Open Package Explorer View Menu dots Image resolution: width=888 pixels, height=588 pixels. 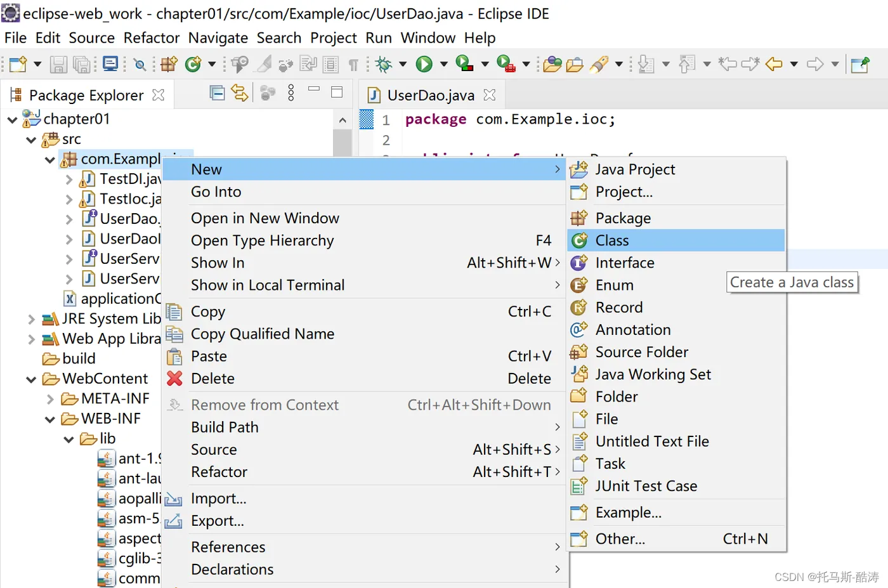291,93
